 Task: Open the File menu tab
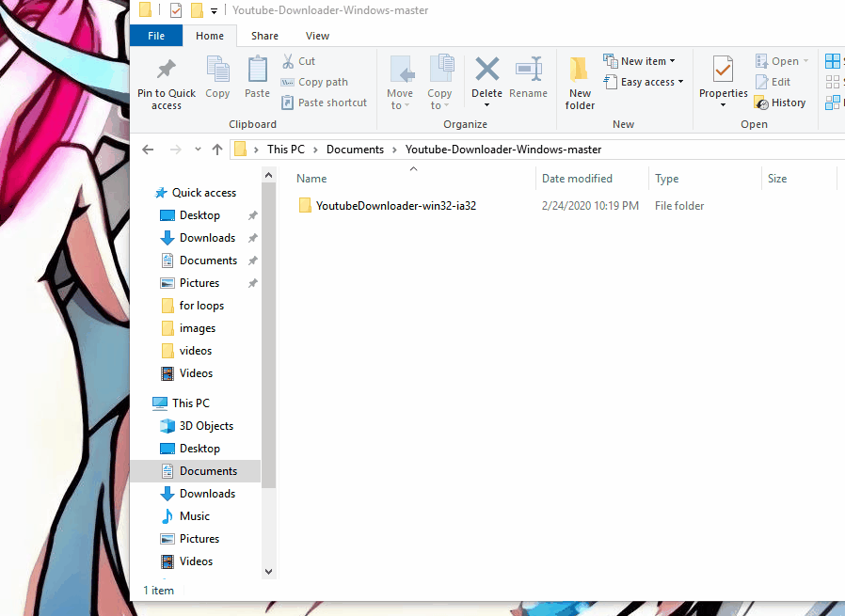coord(156,36)
